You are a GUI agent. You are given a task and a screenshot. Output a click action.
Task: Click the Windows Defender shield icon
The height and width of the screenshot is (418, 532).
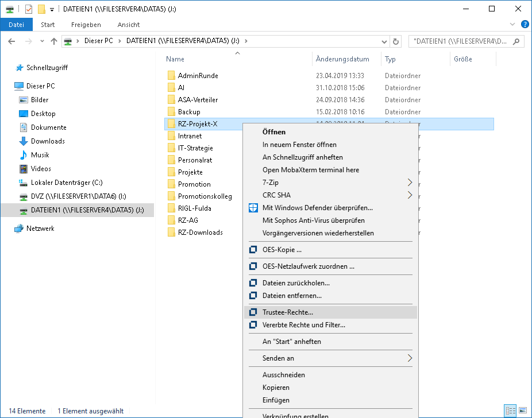[x=253, y=208]
